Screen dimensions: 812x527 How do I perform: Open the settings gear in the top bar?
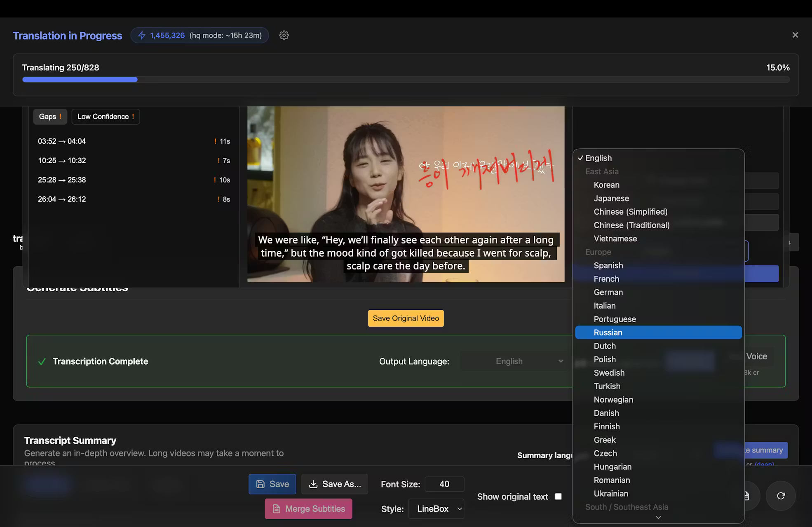pyautogui.click(x=284, y=35)
